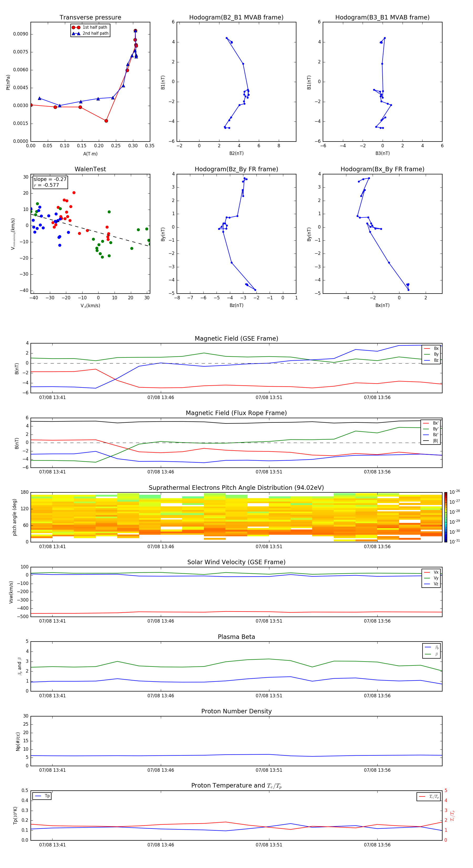Click the '0.0090' tick on Transverse pressure
Image resolution: width=473 pixels, height=868 pixels.
click(x=20, y=34)
